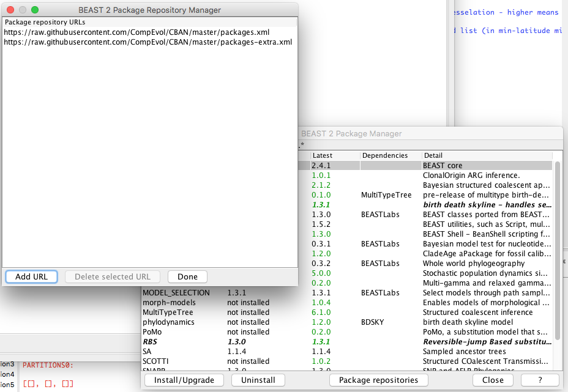
Task: Select the ClonalOrigin ARG inference row
Action: [x=425, y=175]
